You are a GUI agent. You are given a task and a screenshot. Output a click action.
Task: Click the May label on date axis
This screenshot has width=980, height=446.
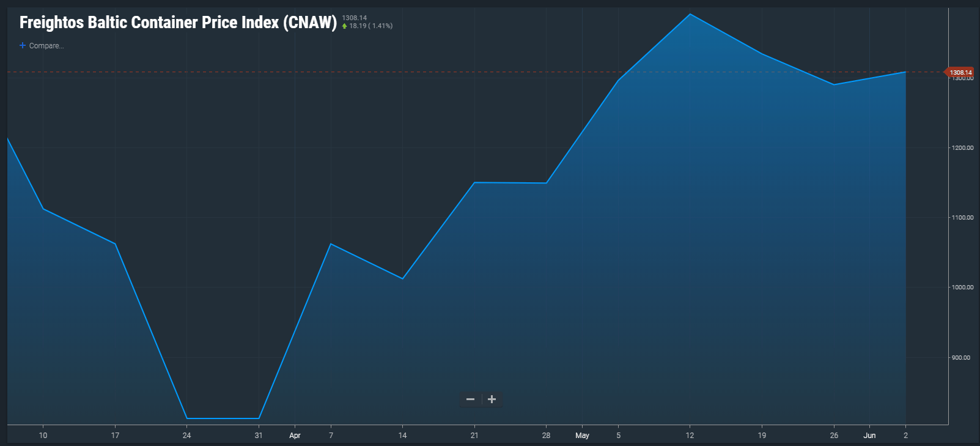click(582, 436)
